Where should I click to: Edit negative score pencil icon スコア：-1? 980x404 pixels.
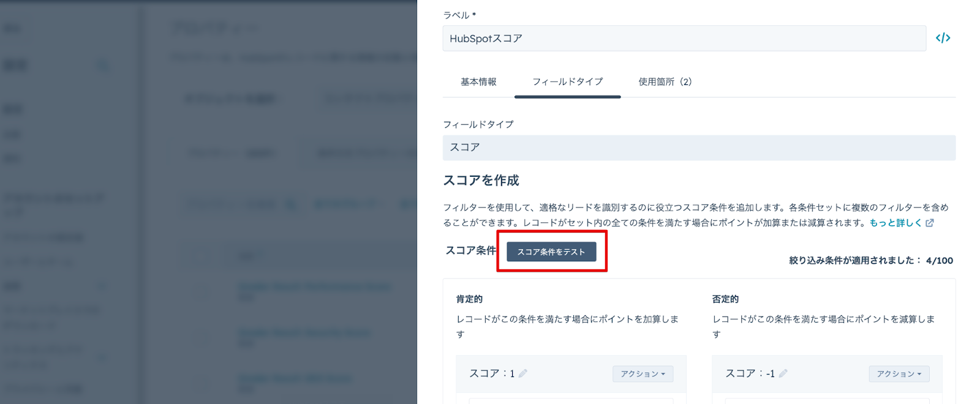[783, 373]
